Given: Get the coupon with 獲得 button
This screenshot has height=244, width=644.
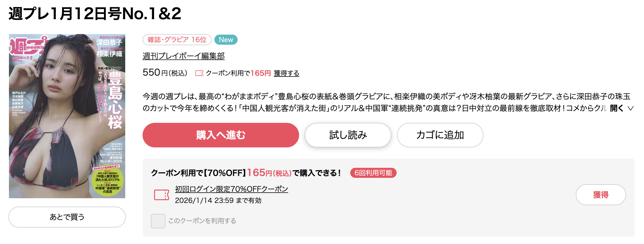Looking at the screenshot, I should tap(601, 195).
